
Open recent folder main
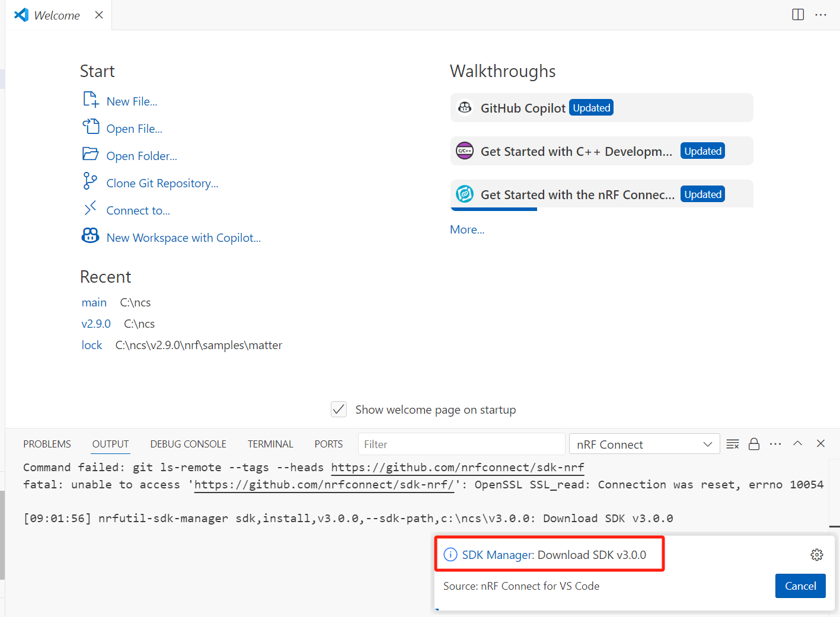tap(94, 302)
